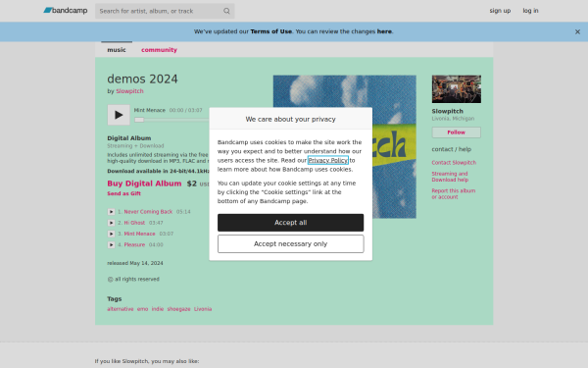Click the Accept all button

click(x=291, y=223)
